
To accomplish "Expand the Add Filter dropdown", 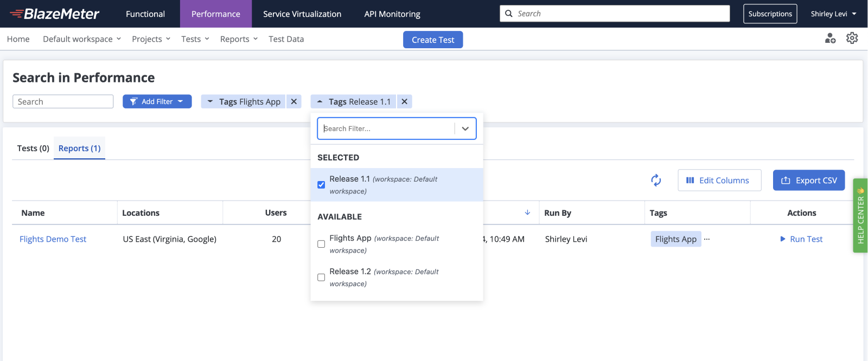I will click(x=157, y=101).
